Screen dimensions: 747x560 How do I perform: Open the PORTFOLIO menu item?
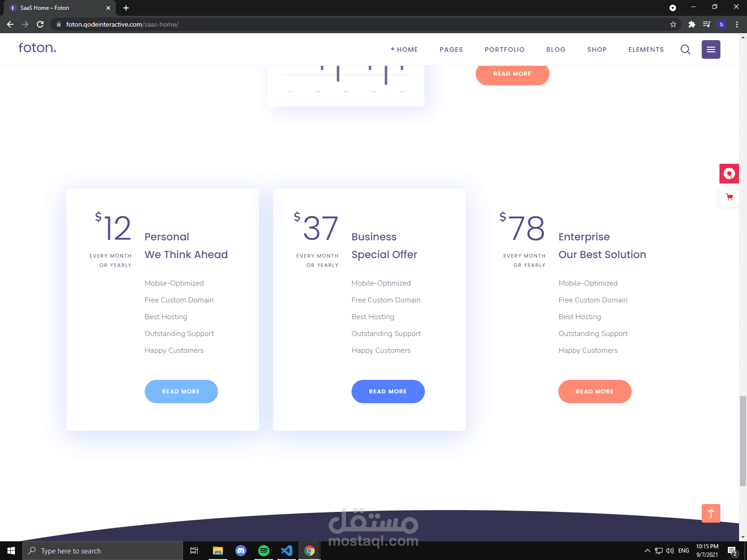505,49
